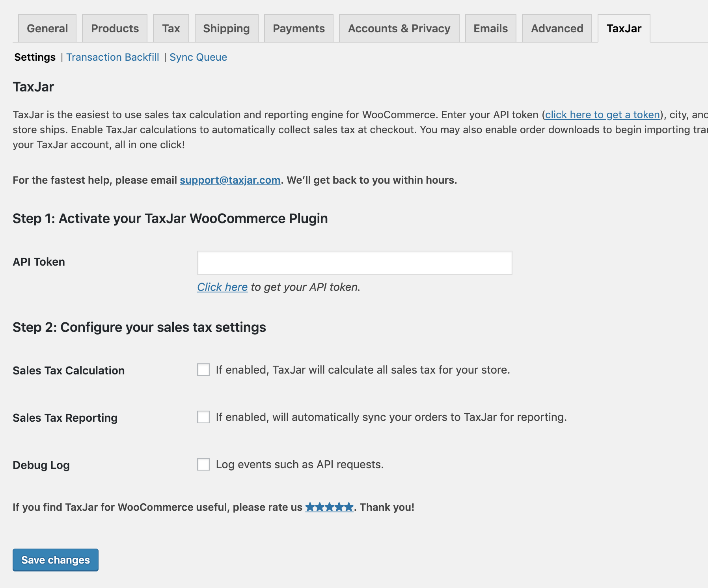
Task: Click 'If enabled, will automatically sync your orders' text
Action: (x=391, y=417)
